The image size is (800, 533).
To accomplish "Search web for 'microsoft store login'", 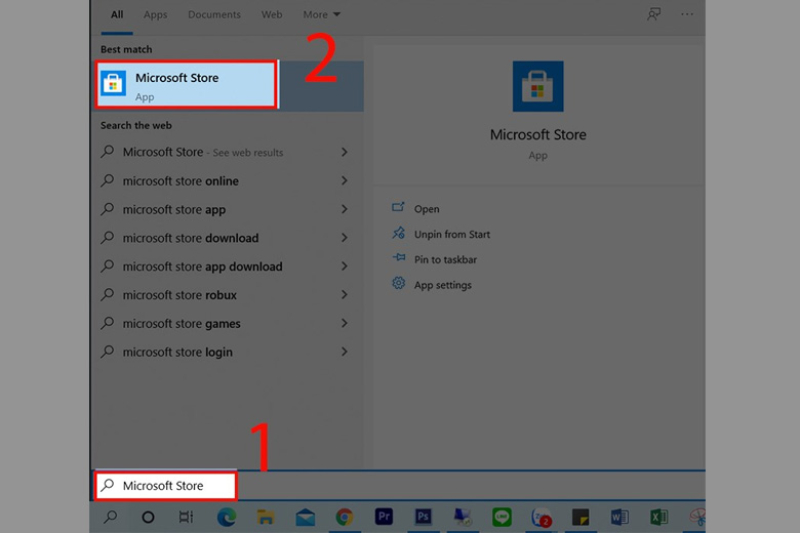I will [178, 352].
